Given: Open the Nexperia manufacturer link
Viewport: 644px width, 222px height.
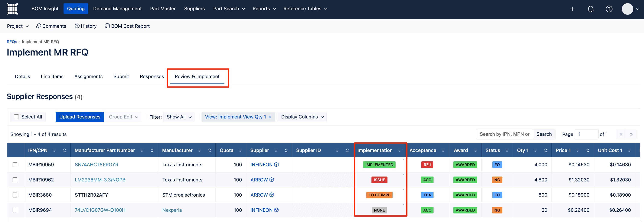Looking at the screenshot, I should (172, 210).
